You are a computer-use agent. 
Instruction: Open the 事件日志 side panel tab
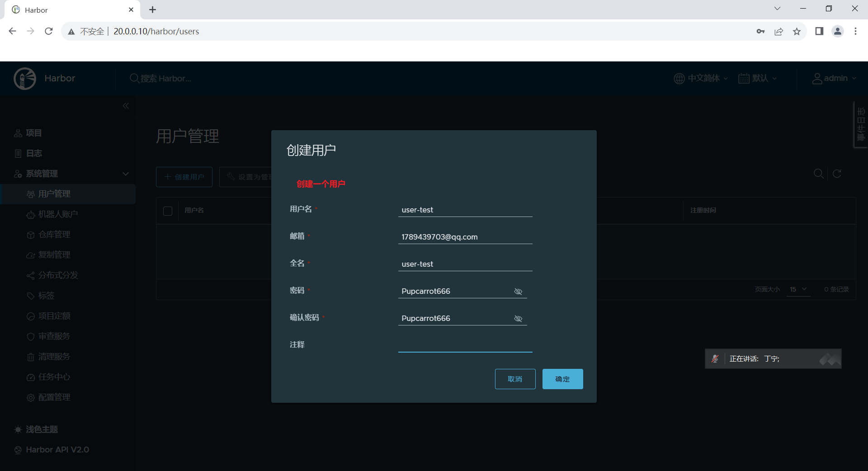pos(861,125)
